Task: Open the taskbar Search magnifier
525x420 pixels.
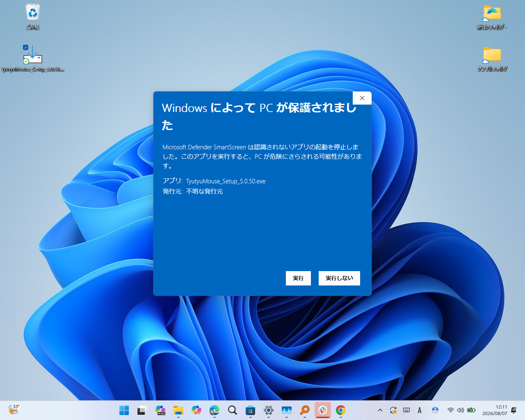Action: click(x=232, y=410)
